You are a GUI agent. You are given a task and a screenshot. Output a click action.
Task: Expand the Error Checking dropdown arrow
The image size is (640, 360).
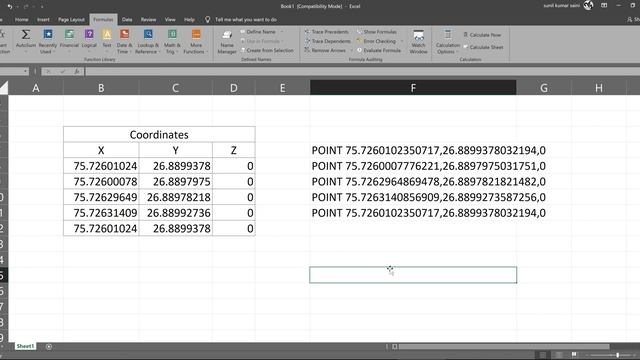[401, 41]
